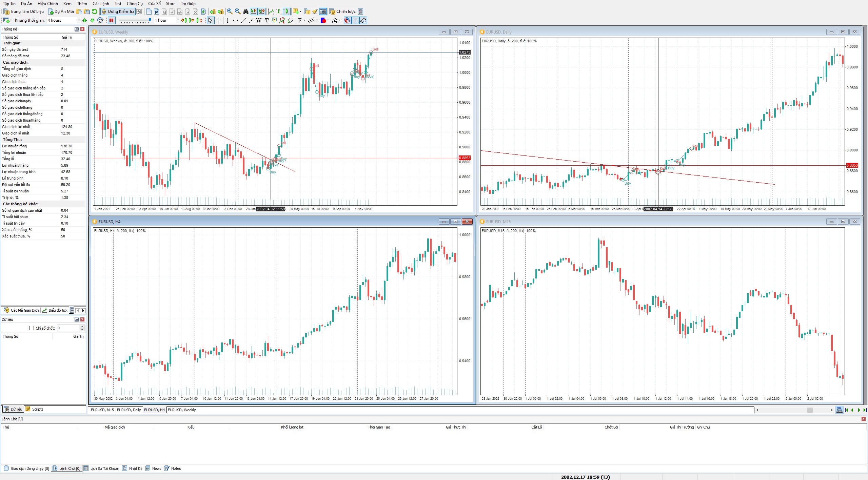Click the green Restart refresh icon
Viewport: 868px width, 480px height.
tap(95, 12)
